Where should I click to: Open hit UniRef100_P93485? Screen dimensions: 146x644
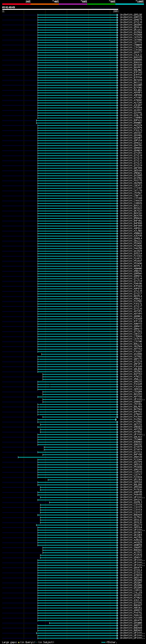131,35
